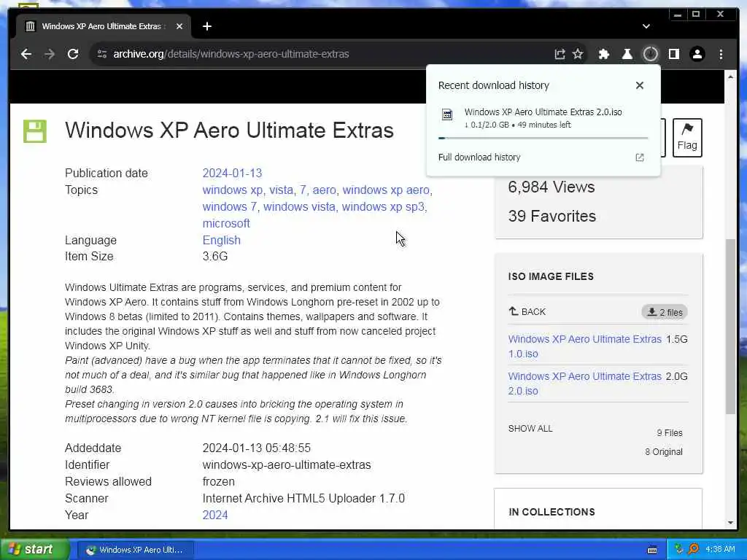Viewport: 747px width, 560px height.
Task: Open the English language link
Action: tap(222, 240)
